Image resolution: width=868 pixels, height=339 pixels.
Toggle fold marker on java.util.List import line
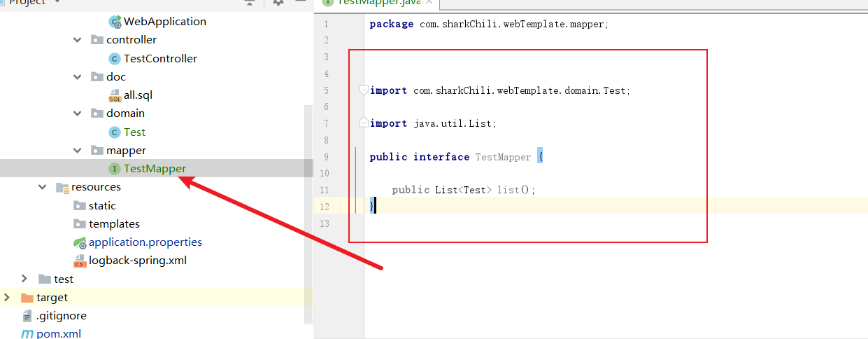[x=363, y=123]
